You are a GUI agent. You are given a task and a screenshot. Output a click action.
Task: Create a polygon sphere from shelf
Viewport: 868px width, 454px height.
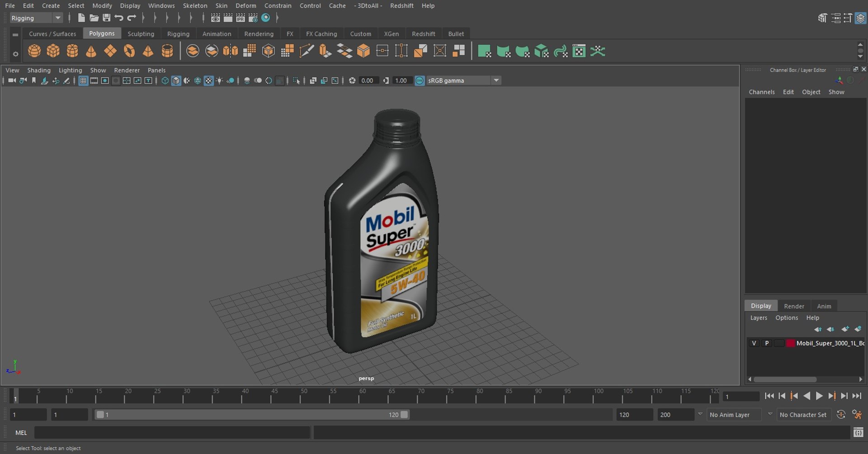34,51
